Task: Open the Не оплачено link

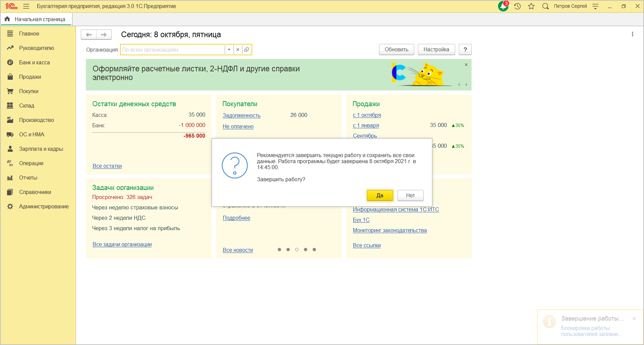Action: 238,126
